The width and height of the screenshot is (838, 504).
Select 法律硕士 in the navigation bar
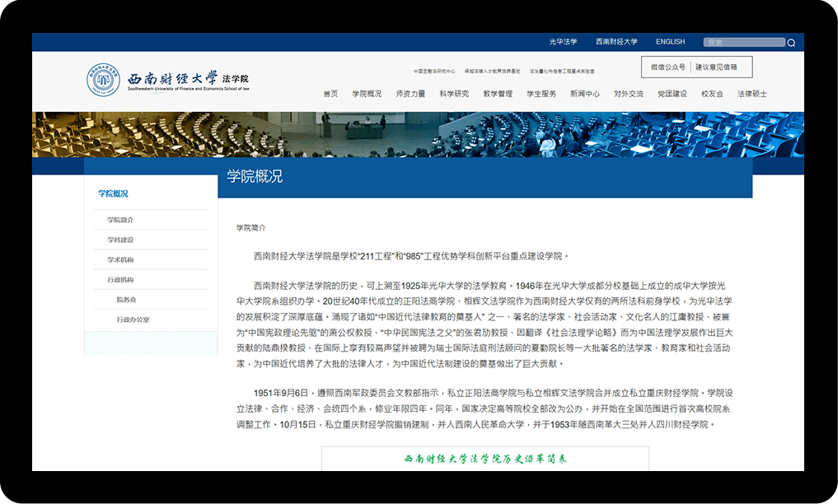(751, 94)
